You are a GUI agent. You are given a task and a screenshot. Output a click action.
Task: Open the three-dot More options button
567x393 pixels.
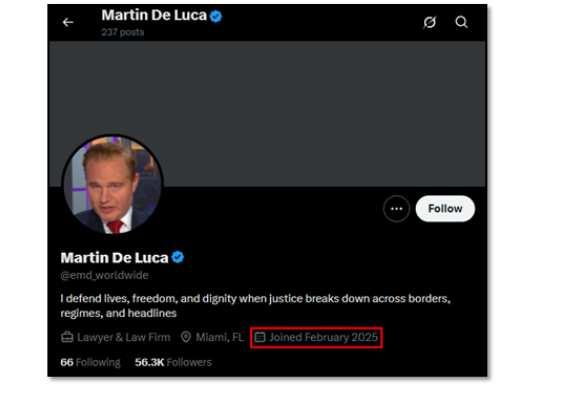[396, 209]
